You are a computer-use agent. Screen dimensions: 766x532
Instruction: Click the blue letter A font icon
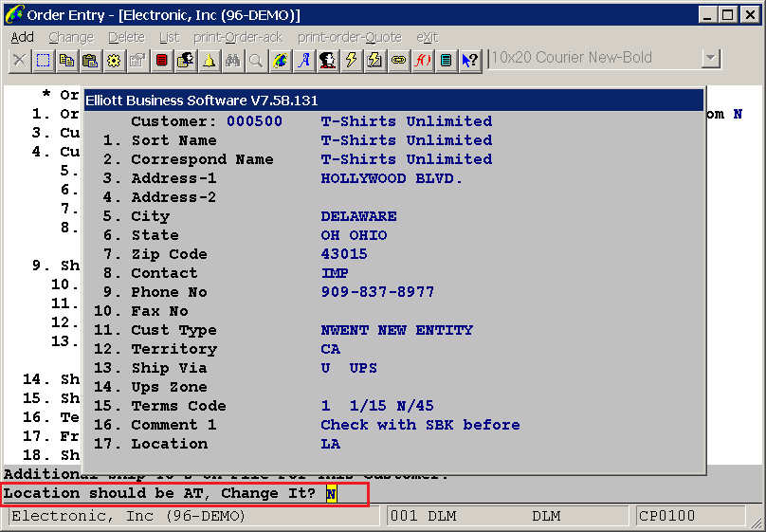304,61
